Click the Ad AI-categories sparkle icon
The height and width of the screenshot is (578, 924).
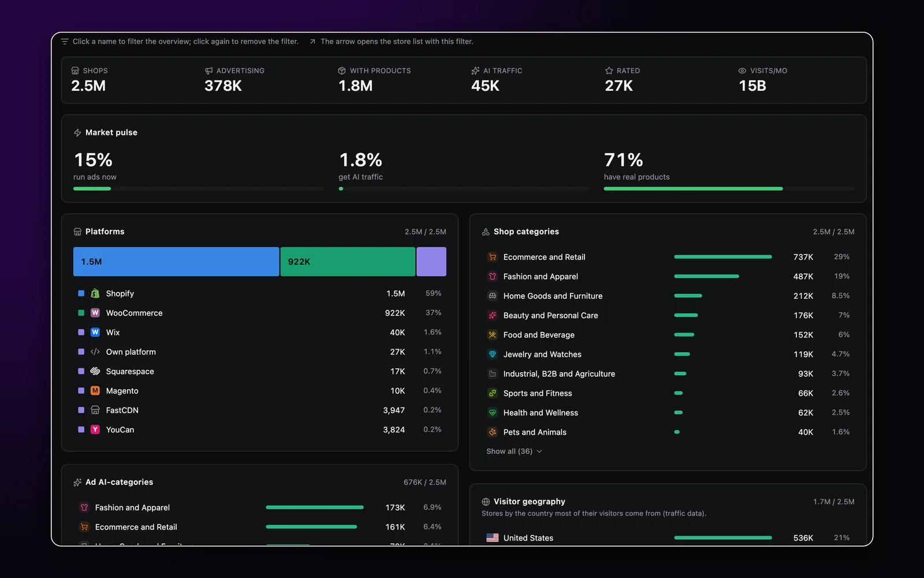tap(77, 482)
